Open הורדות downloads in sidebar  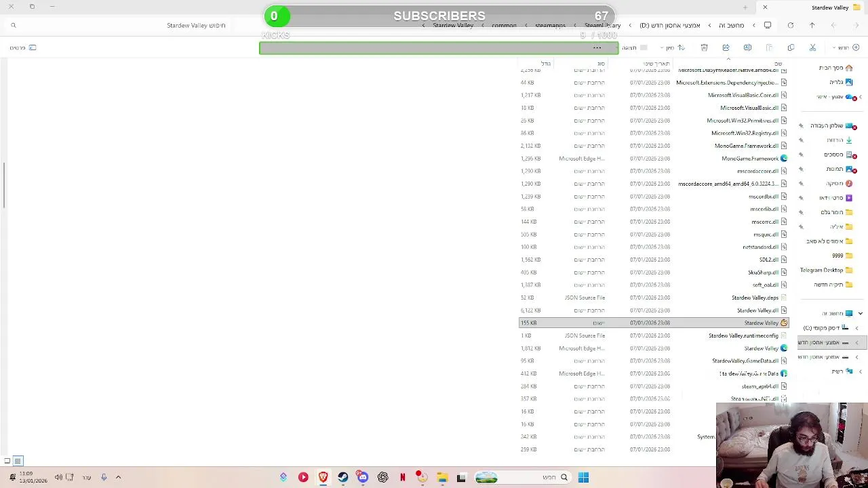coord(840,140)
